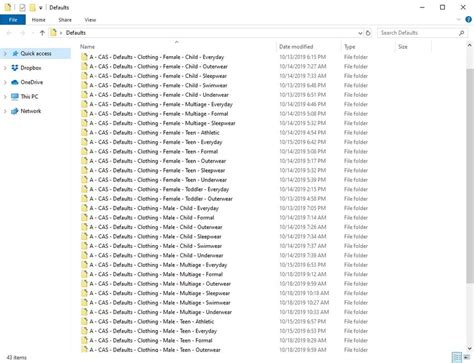Open Customize Quick Access Toolbar dropdown

tap(41, 8)
